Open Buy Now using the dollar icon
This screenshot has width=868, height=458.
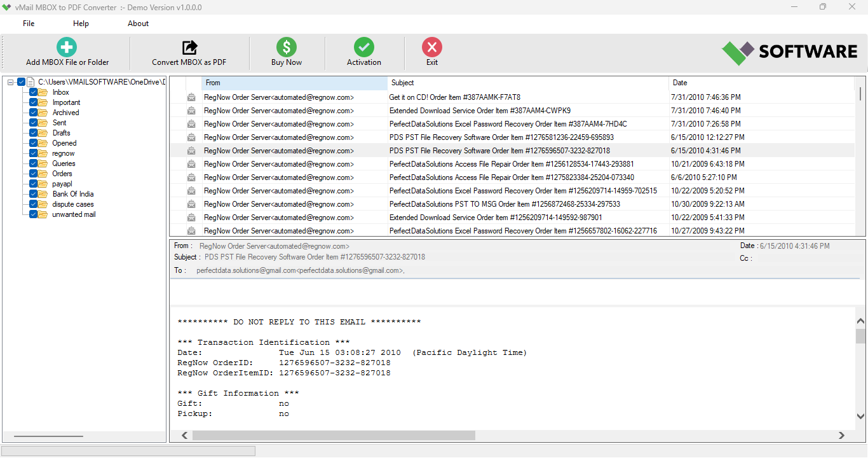(286, 46)
